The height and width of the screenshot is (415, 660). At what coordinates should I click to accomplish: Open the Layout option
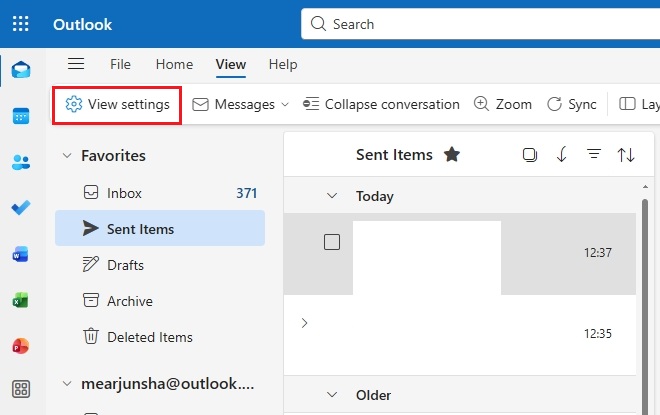[x=639, y=104]
